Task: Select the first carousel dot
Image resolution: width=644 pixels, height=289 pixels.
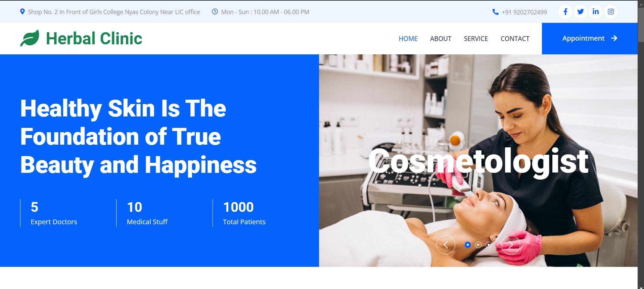Action: (468, 245)
